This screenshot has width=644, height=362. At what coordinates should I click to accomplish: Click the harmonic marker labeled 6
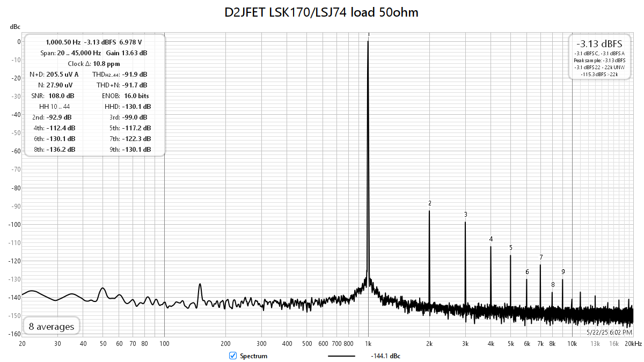pos(527,272)
